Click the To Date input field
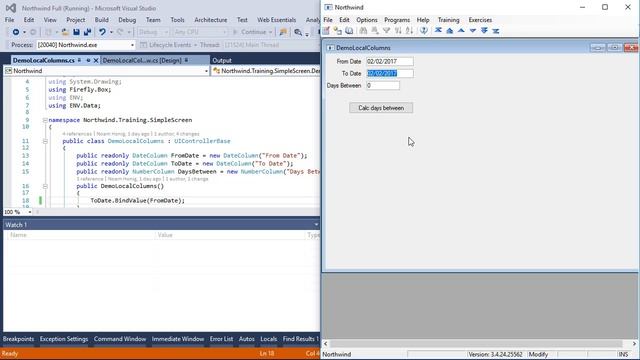640x360 pixels. 389,73
